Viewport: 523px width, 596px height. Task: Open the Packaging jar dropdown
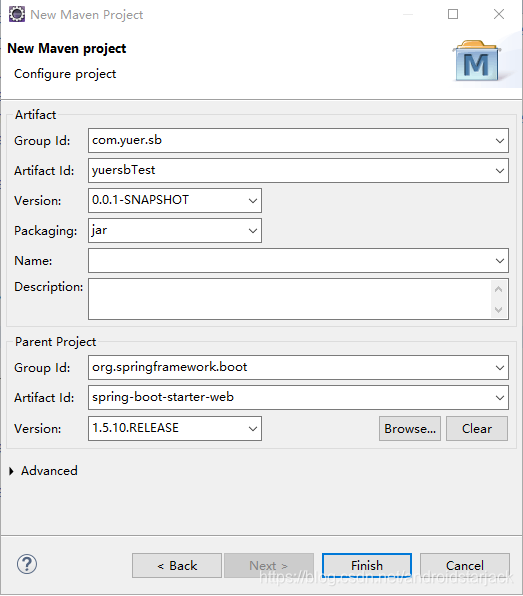[x=252, y=231]
